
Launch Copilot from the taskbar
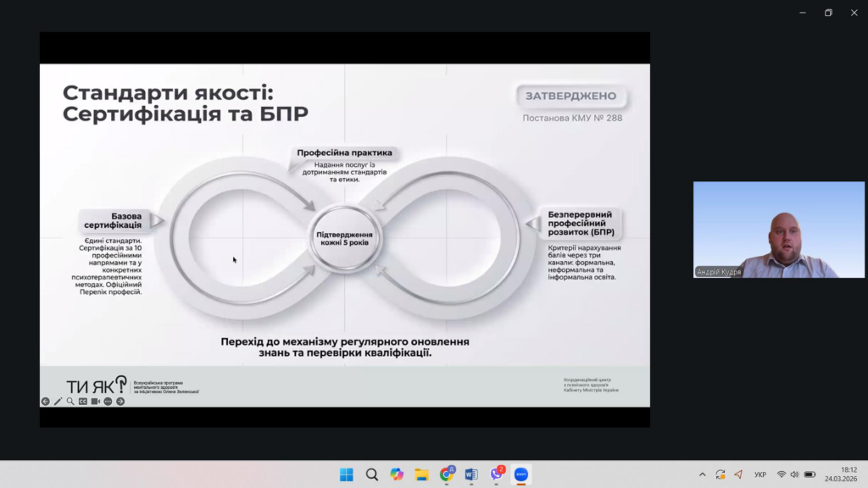click(x=397, y=474)
